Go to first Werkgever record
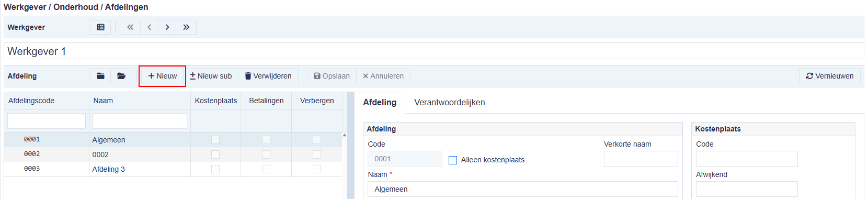This screenshot has width=868, height=199. [x=130, y=27]
